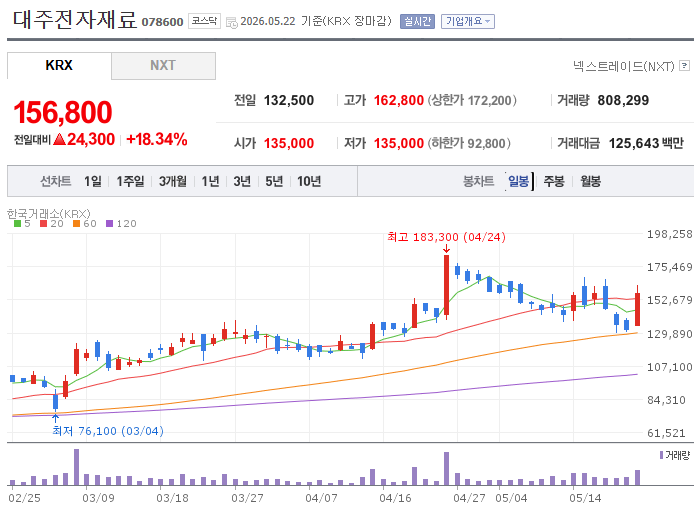694x508 pixels.
Task: Click the 최고 183,300 (04/24) chart marker
Action: tap(446, 237)
